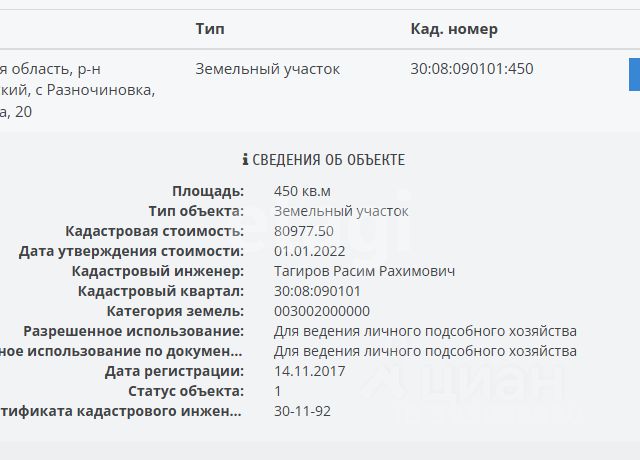Click the approval date 01.01.2022
This screenshot has height=460, width=640.
pyautogui.click(x=309, y=251)
